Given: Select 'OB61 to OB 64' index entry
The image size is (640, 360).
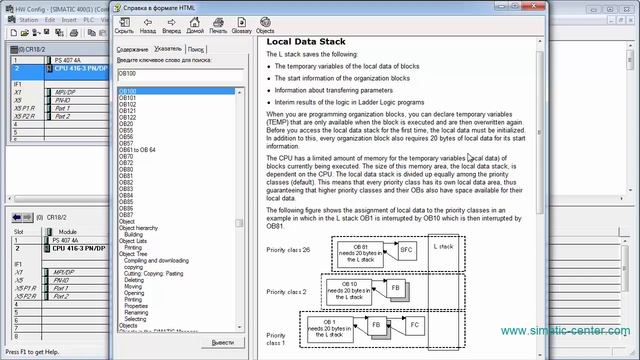Looking at the screenshot, I should click(137, 150).
